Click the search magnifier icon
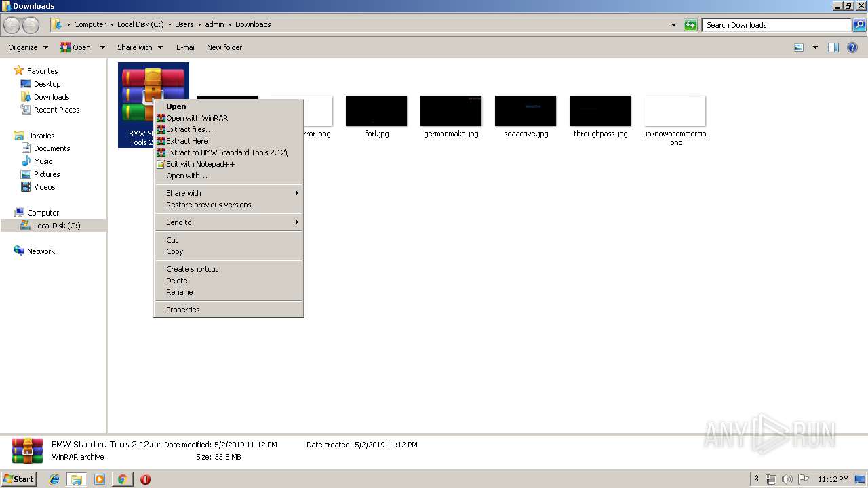 (859, 25)
